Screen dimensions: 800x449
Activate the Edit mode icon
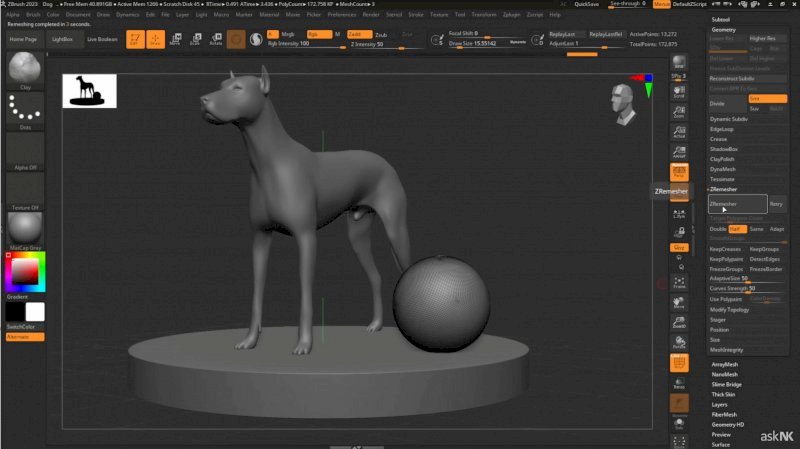click(135, 39)
